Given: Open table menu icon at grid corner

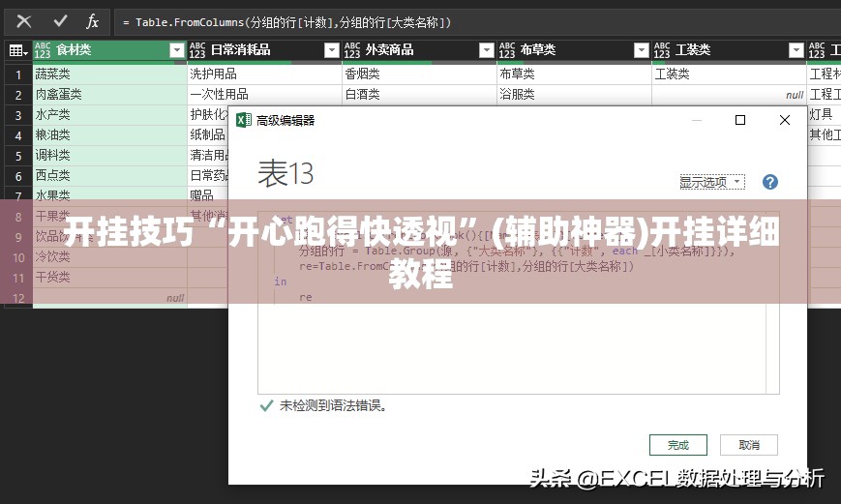Looking at the screenshot, I should tap(18, 50).
